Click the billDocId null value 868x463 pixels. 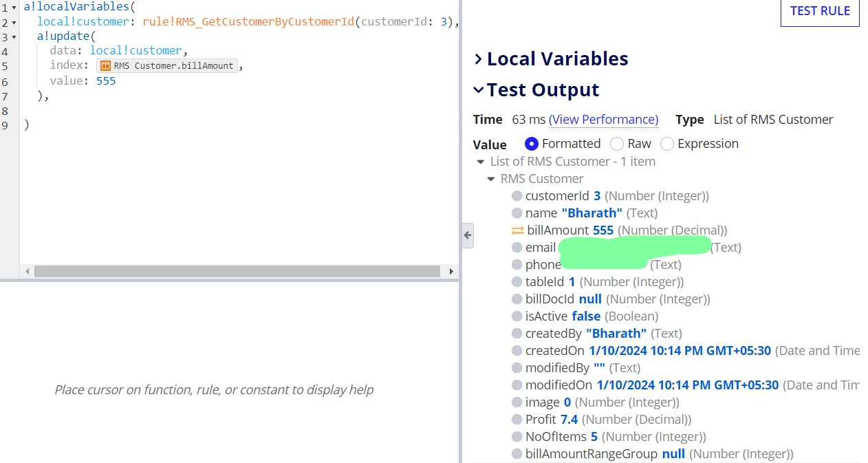tap(590, 299)
